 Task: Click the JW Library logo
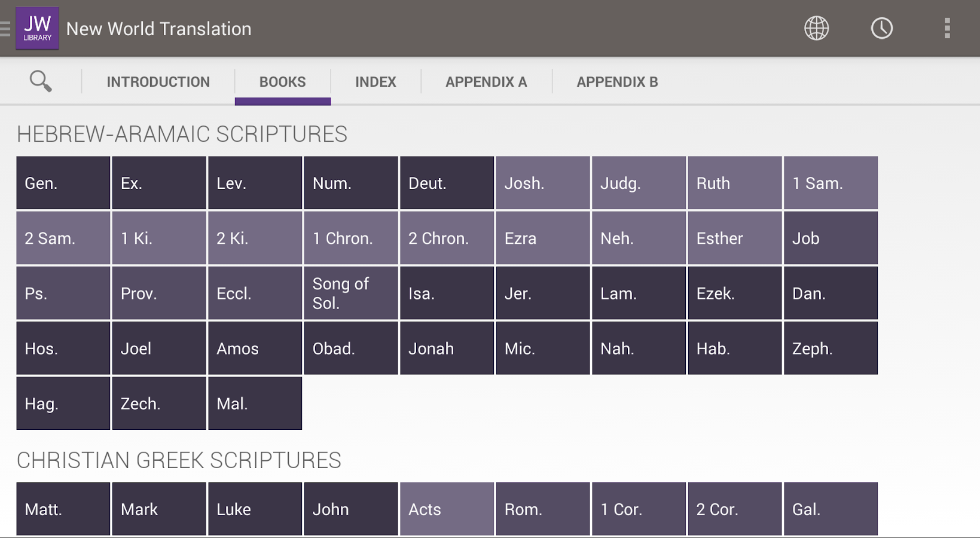click(37, 28)
